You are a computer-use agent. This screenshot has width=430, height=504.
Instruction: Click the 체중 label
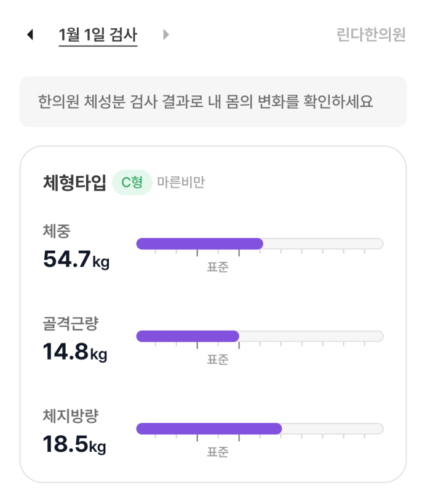[x=57, y=231]
